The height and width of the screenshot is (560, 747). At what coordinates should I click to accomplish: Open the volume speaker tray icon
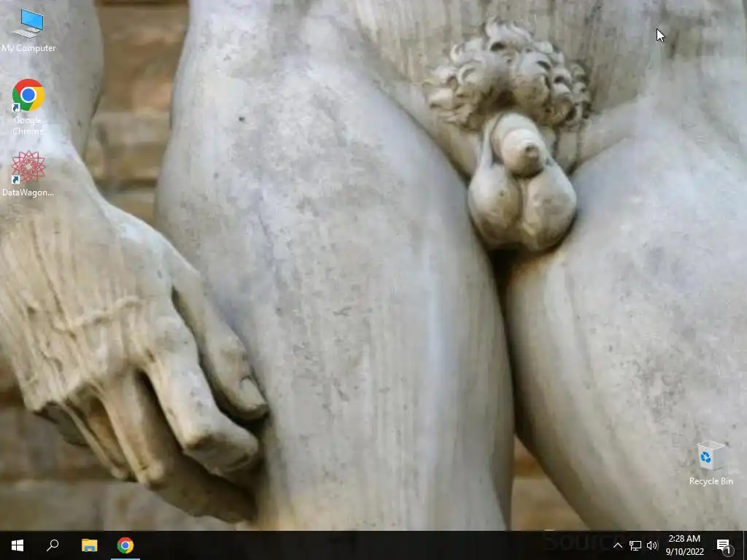coord(652,545)
